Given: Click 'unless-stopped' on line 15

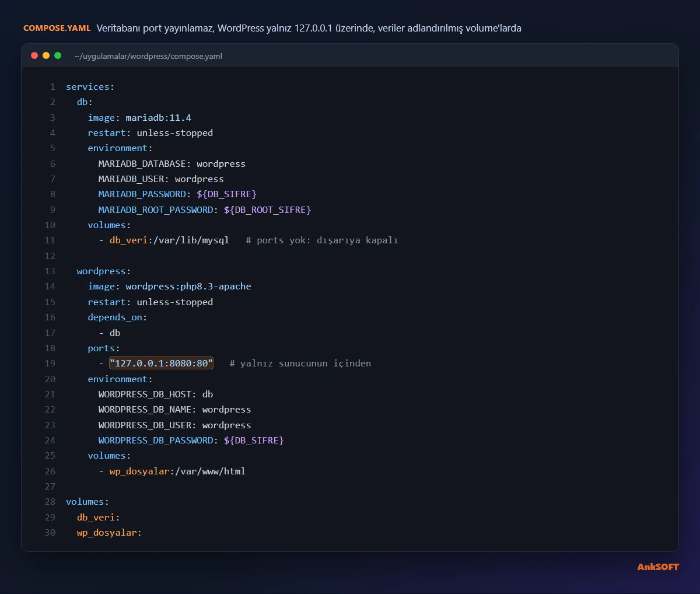Looking at the screenshot, I should coord(175,302).
